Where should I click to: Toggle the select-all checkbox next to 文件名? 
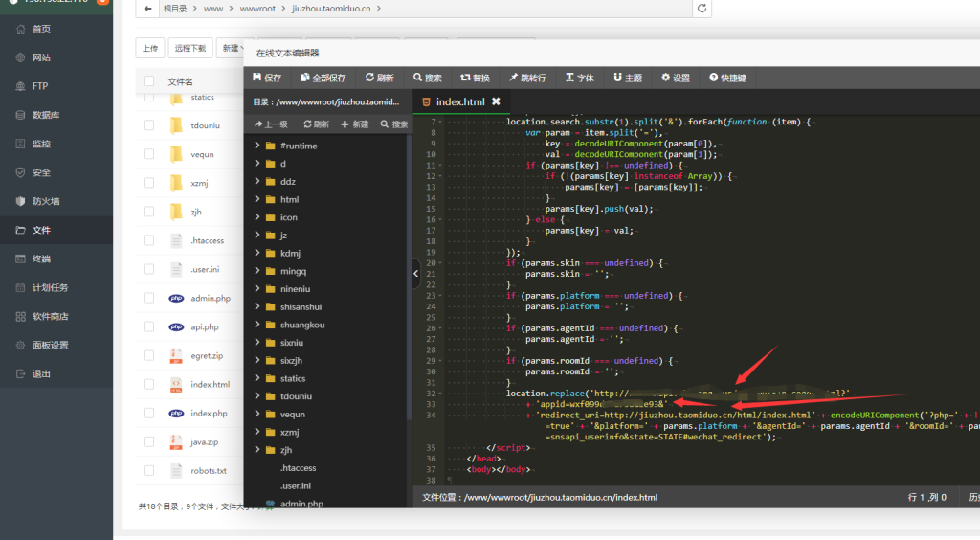coord(149,81)
